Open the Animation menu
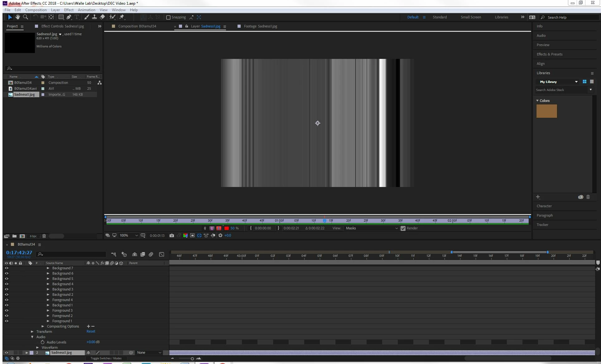601x364 pixels. click(x=86, y=10)
